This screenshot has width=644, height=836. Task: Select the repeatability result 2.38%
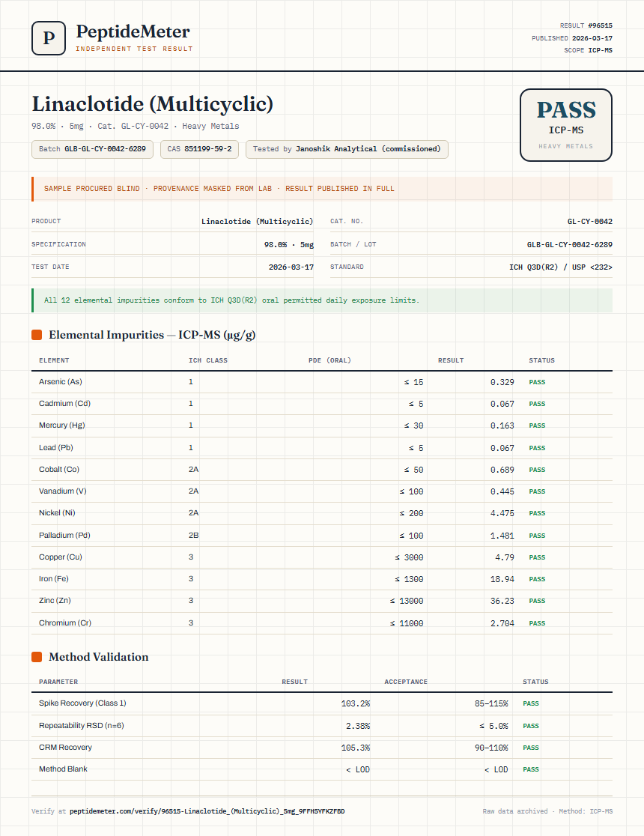click(x=358, y=726)
